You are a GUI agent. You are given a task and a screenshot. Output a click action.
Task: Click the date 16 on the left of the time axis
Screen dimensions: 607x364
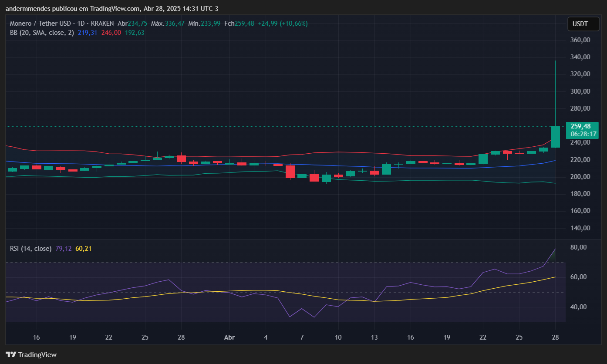pos(37,337)
